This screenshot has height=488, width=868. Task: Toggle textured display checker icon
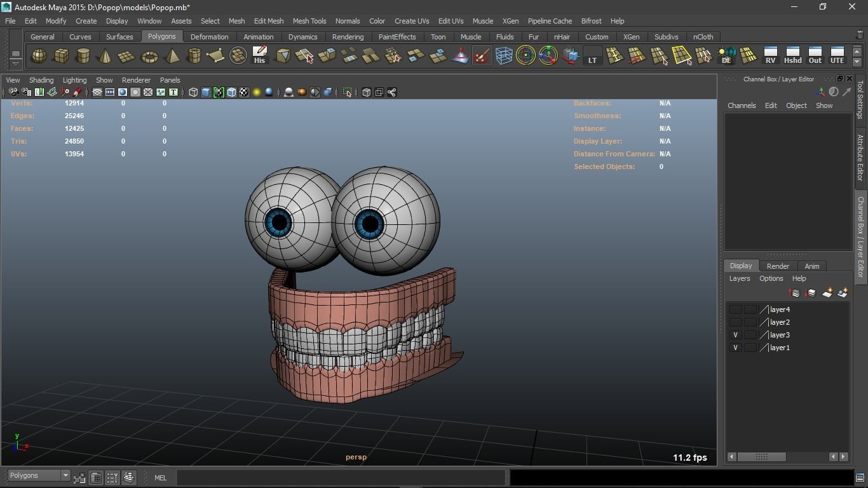pos(244,92)
